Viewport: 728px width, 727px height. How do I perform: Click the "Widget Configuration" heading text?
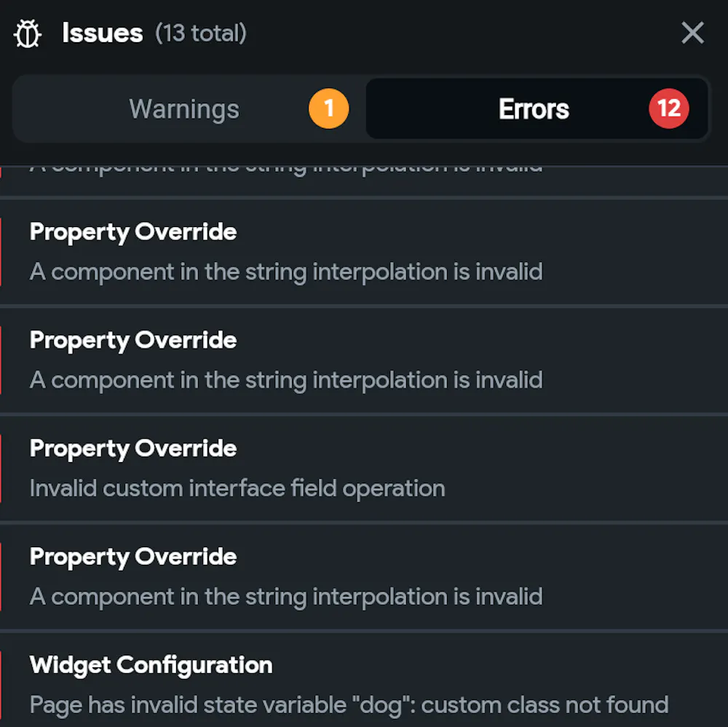151,664
